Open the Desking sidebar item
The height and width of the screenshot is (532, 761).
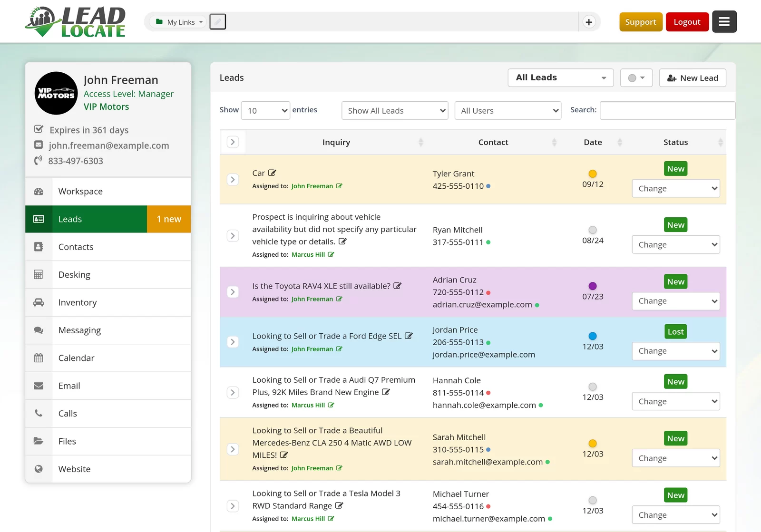pyautogui.click(x=108, y=274)
